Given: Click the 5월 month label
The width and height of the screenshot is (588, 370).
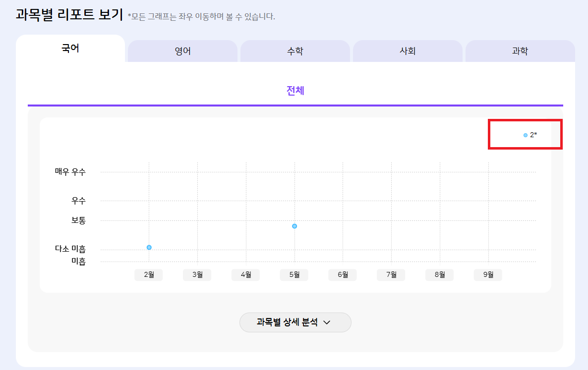Looking at the screenshot, I should [x=294, y=275].
